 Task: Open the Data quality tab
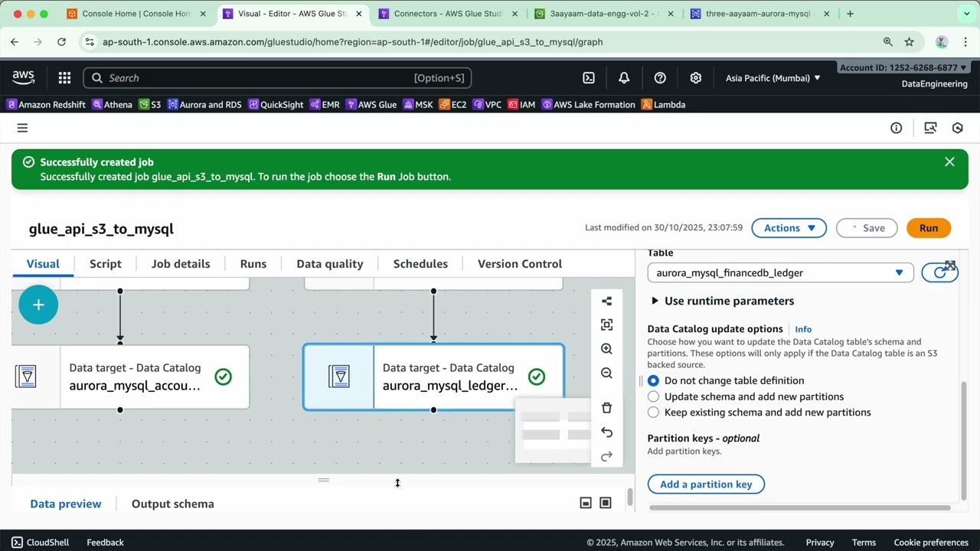tap(330, 263)
